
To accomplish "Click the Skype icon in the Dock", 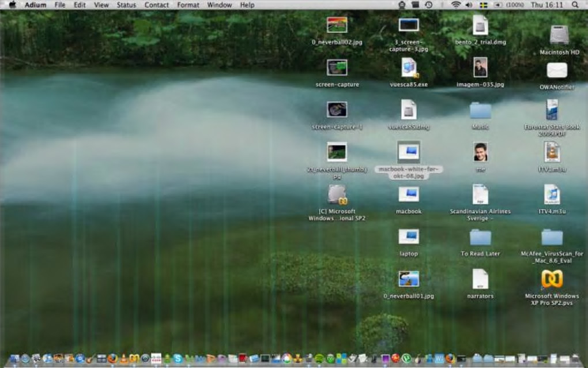I will [178, 359].
